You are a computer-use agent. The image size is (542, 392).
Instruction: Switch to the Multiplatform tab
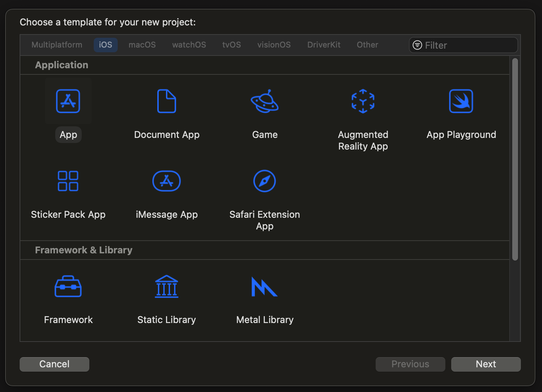click(57, 45)
